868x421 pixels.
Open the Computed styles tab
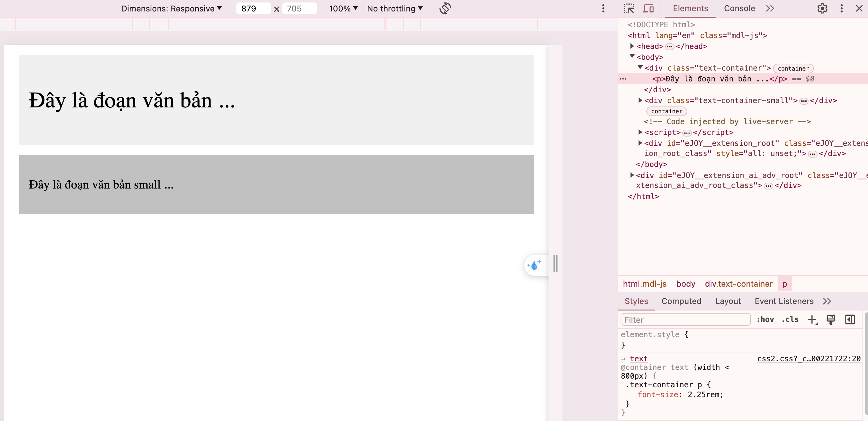click(681, 301)
